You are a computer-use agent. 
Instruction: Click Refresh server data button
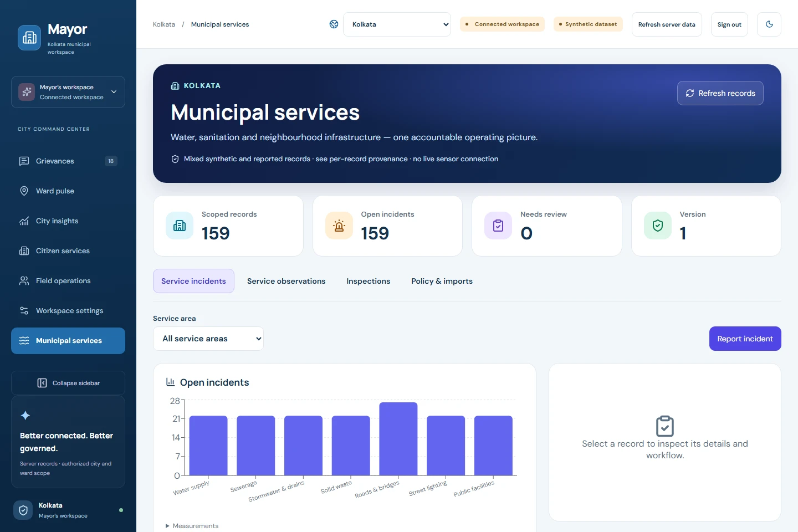[667, 24]
